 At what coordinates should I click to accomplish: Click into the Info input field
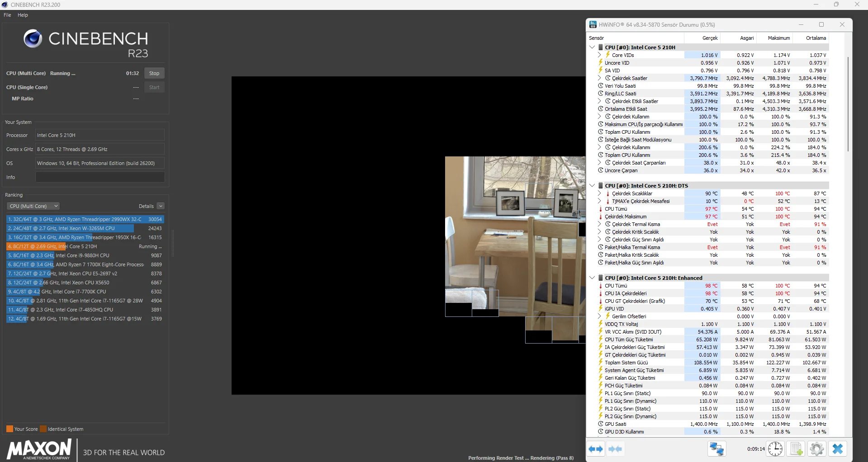tap(100, 177)
